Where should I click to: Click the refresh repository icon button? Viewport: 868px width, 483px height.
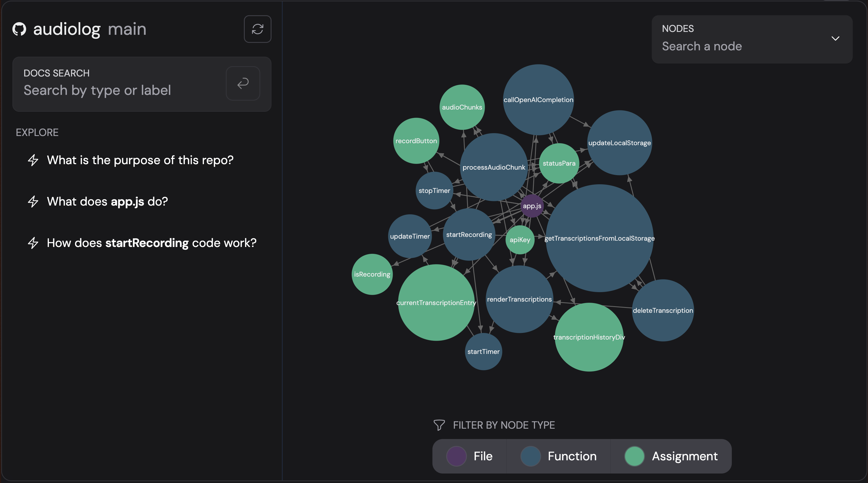coord(257,29)
